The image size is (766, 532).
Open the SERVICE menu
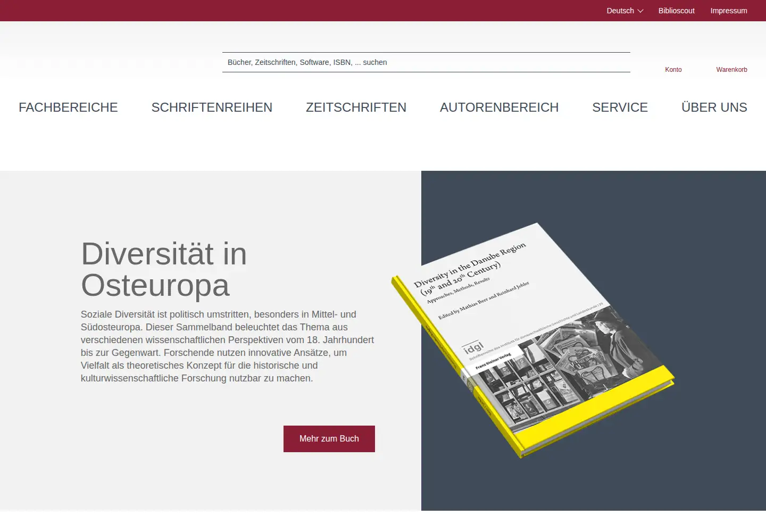620,107
